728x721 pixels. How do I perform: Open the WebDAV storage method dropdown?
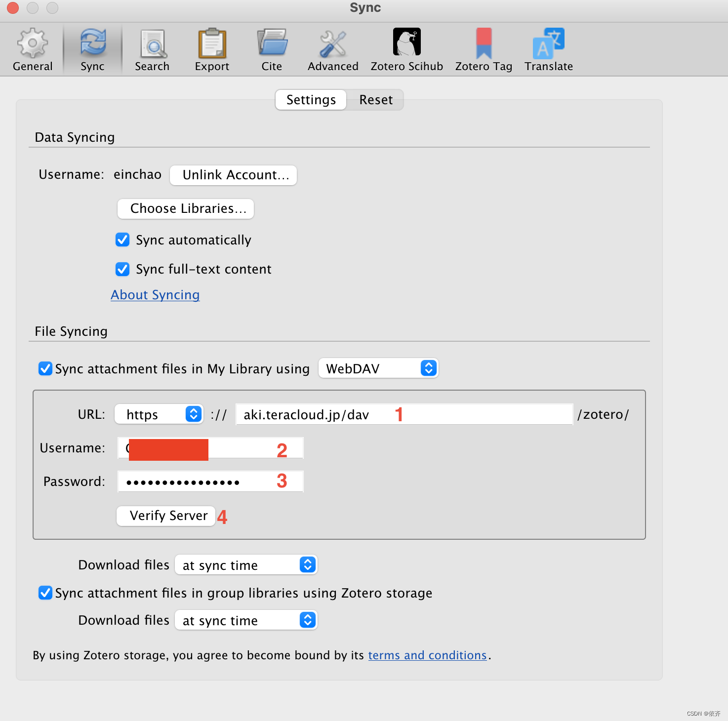378,368
